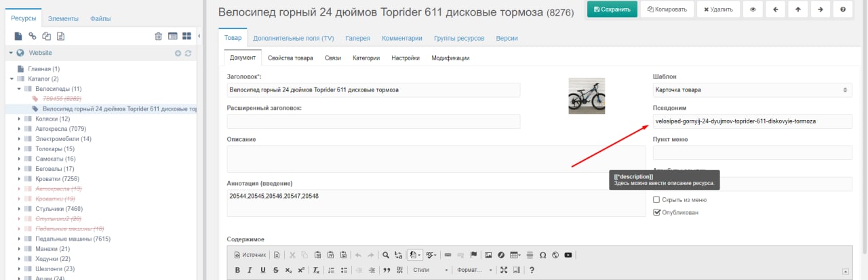
Task: Open the Модификации subtab
Action: pyautogui.click(x=450, y=58)
